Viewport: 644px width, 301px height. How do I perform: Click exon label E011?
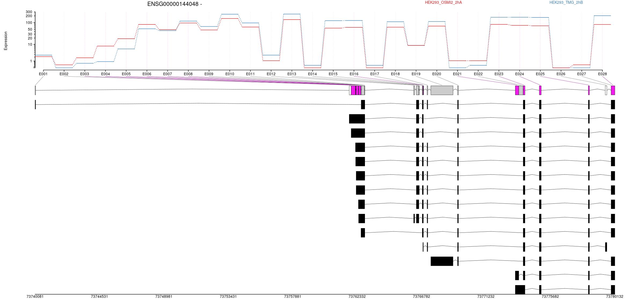250,74
